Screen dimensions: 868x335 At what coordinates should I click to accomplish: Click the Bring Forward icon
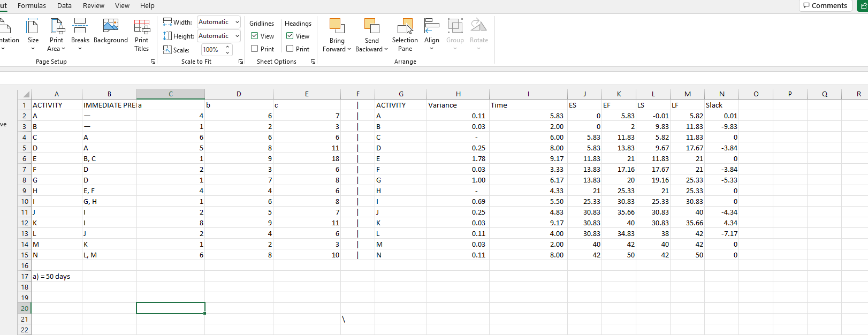pos(337,26)
